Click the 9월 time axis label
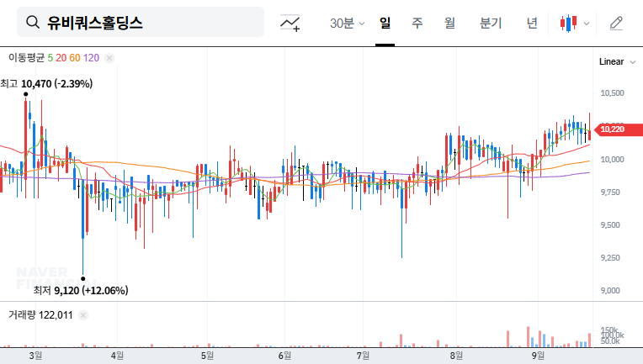Viewport: 643px width, 364px height. (x=538, y=356)
